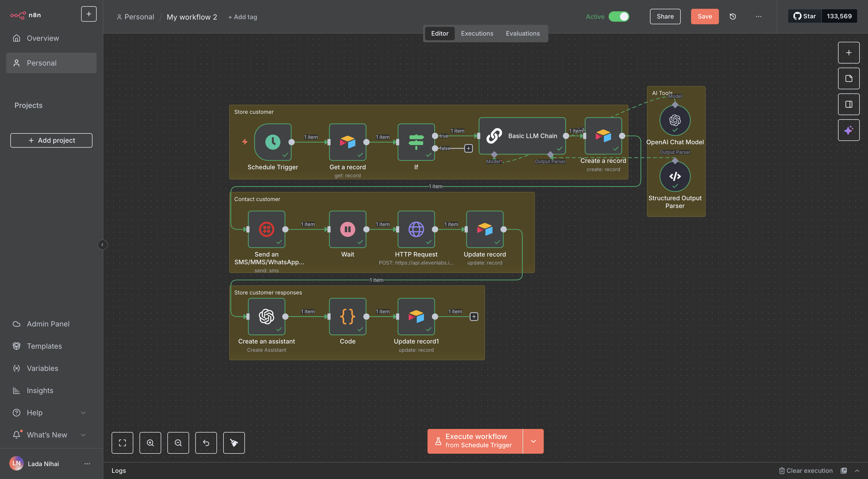Select the Basic LLM Chain node
This screenshot has width=868, height=479.
(522, 136)
